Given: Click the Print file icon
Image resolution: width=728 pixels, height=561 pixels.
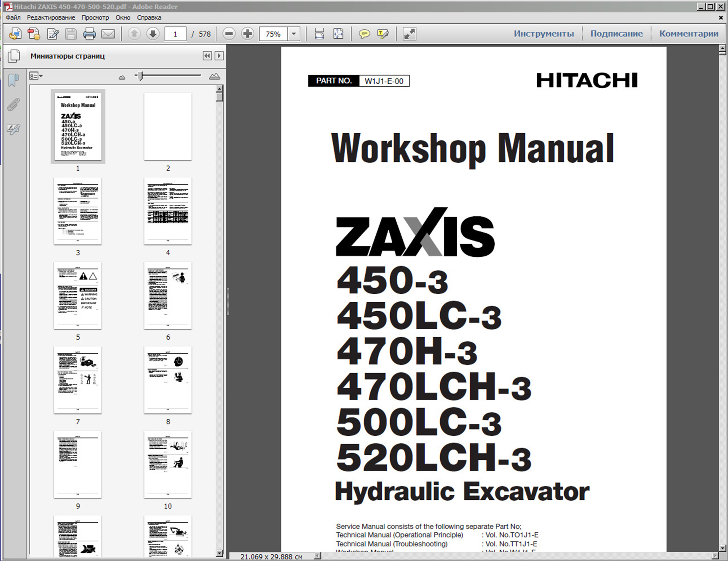Looking at the screenshot, I should (x=90, y=34).
